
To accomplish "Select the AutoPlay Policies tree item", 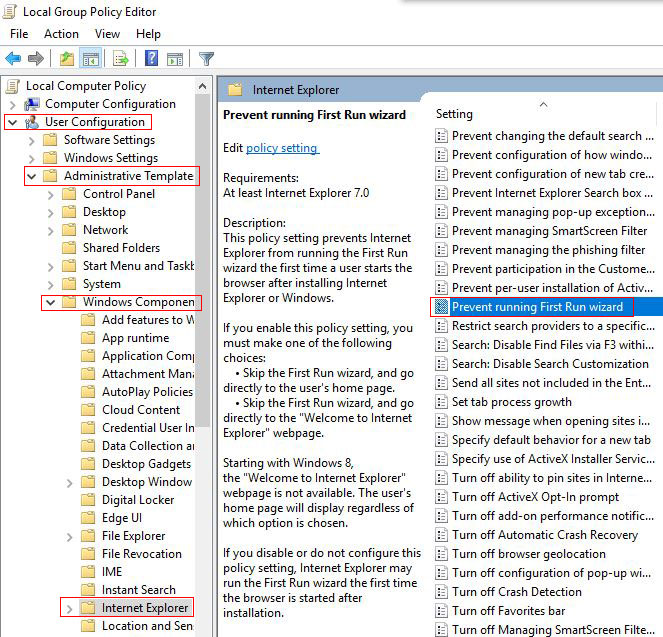I will [x=147, y=392].
